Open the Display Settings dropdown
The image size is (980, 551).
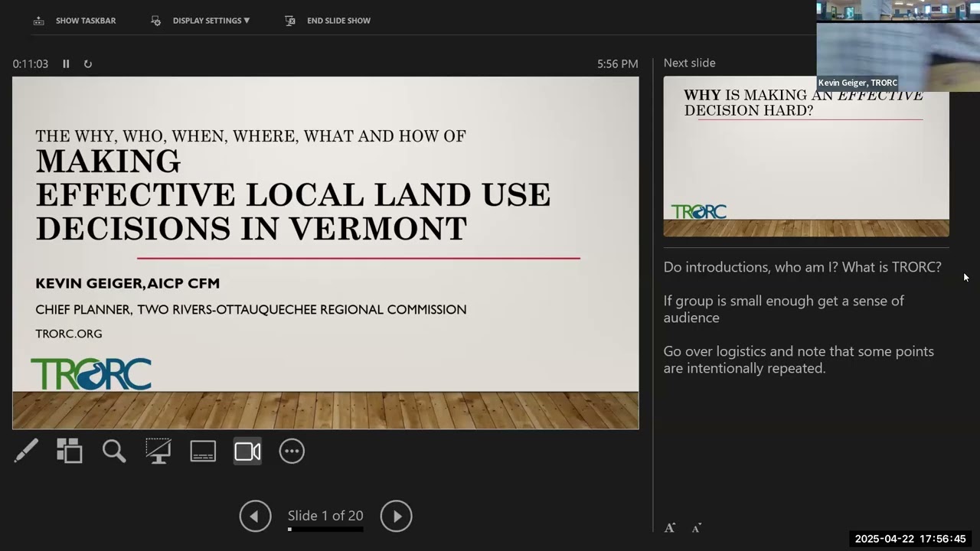(201, 21)
